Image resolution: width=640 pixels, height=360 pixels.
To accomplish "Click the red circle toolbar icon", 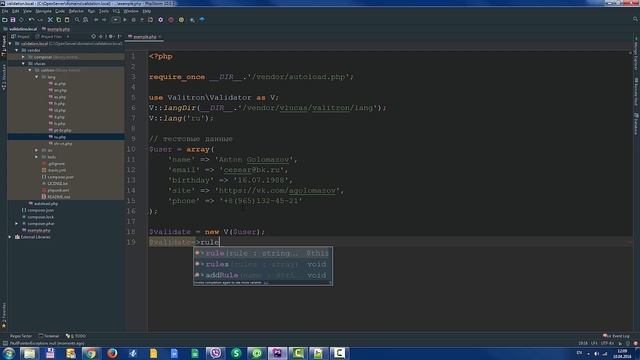I will point(171,20).
